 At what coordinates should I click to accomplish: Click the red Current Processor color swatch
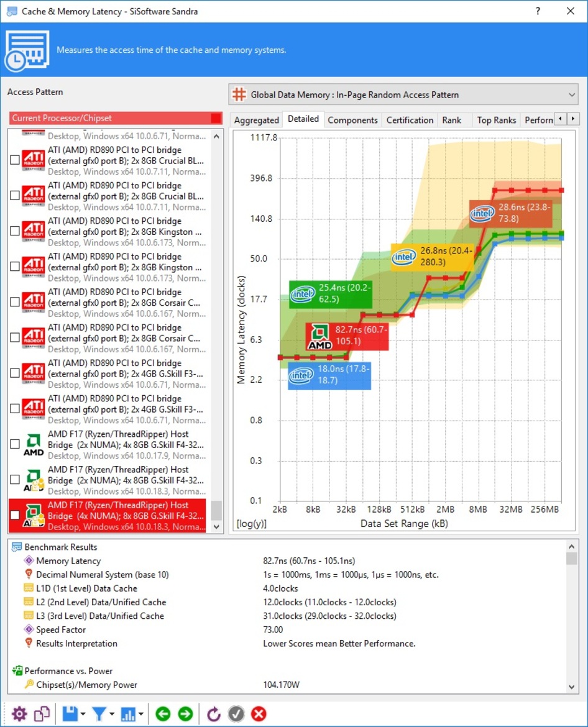pos(216,118)
